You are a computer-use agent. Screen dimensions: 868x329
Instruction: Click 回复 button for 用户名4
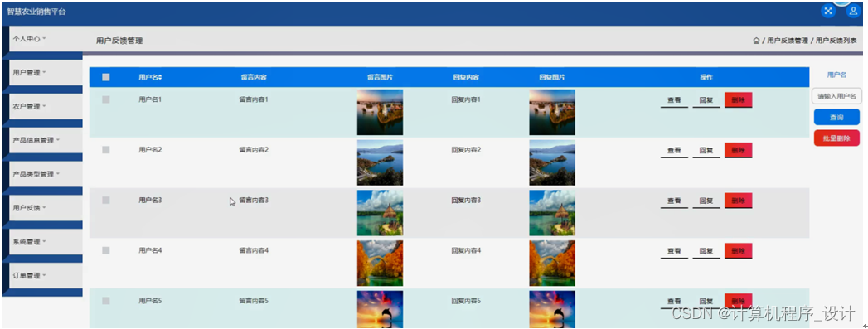point(706,252)
